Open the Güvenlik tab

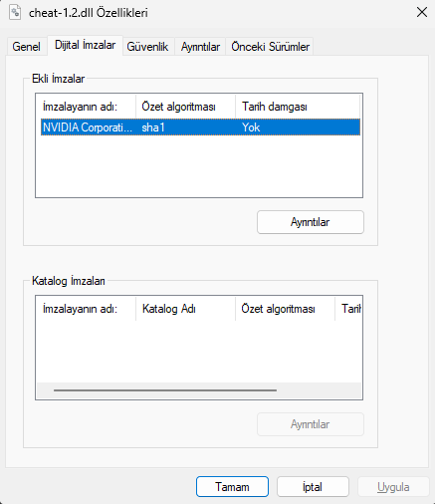point(147,47)
